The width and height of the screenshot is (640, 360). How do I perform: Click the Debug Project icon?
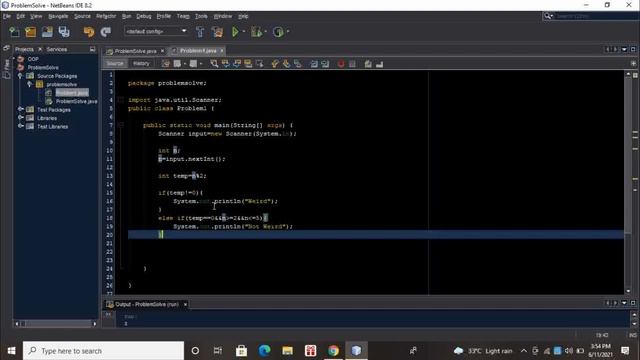256,31
